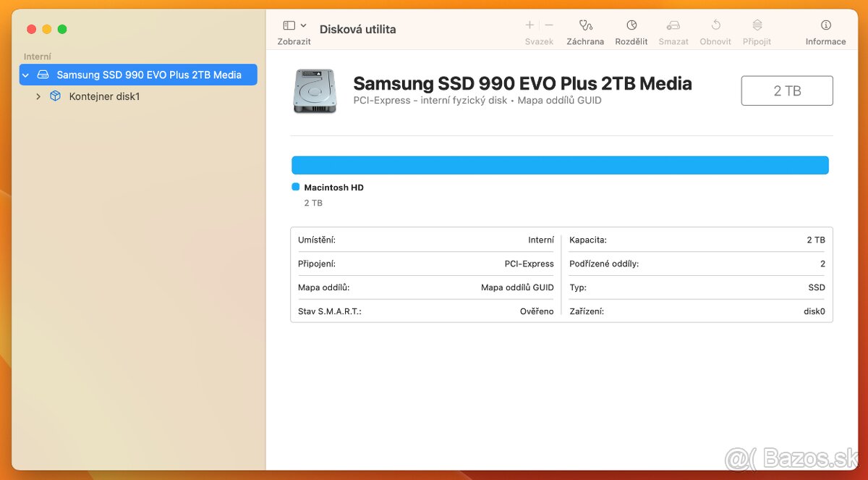This screenshot has height=480, width=868.
Task: Click the large hard disk drive image
Action: pos(315,91)
